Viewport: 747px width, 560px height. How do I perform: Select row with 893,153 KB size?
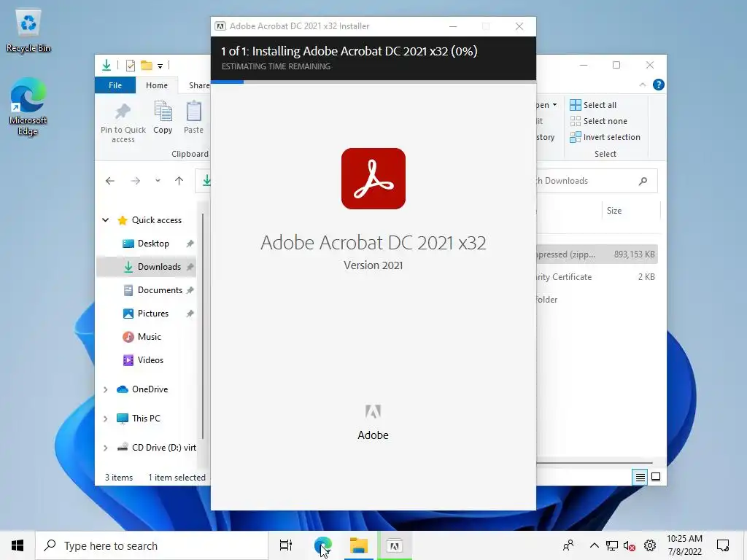(597, 254)
